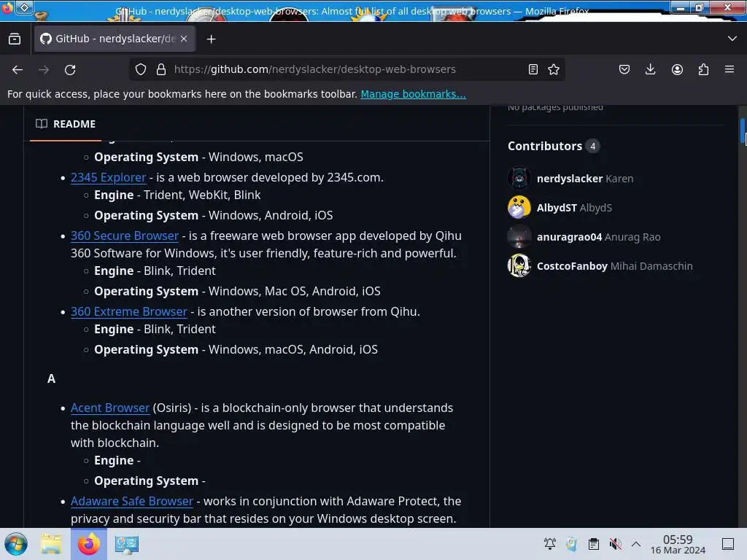Open the 2345 Explorer link
The image size is (747, 560).
pyautogui.click(x=108, y=178)
